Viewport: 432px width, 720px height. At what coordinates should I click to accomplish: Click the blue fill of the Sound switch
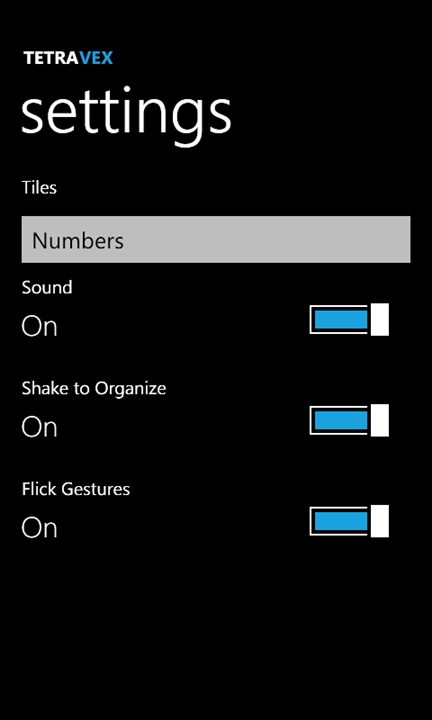pyautogui.click(x=341, y=320)
